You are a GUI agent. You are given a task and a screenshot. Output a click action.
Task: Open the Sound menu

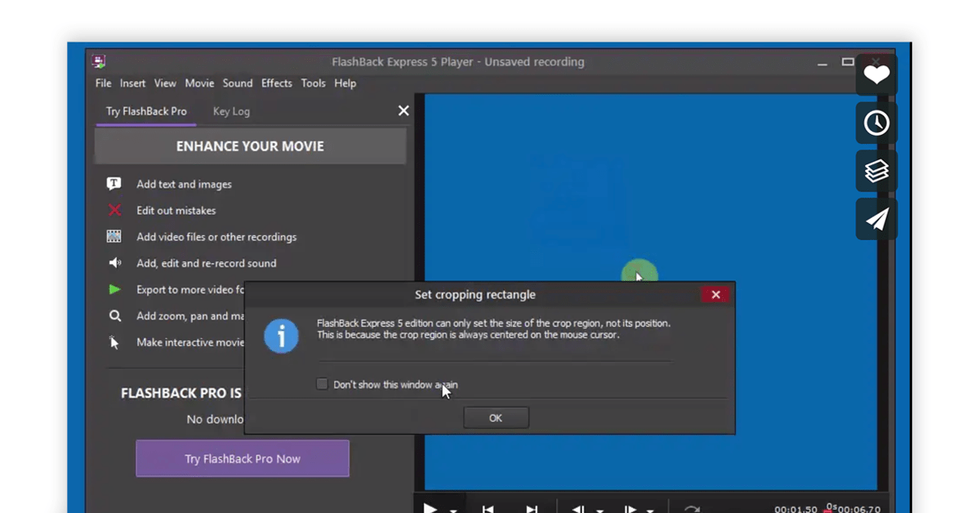click(238, 83)
